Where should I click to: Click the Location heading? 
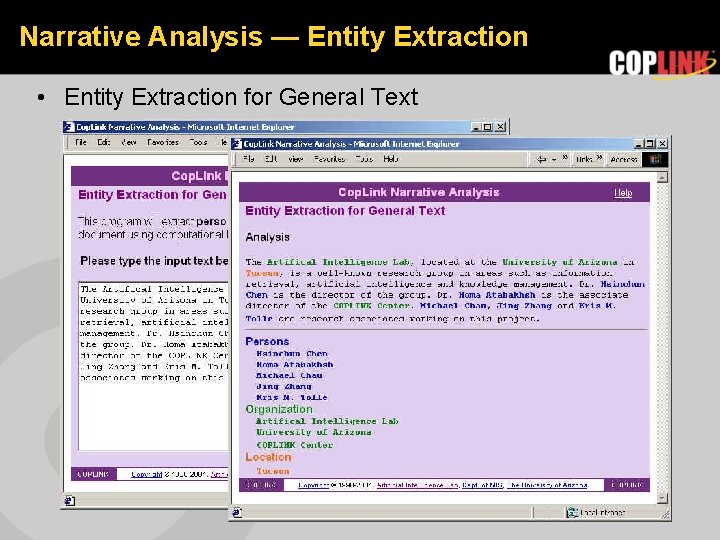coord(268,457)
